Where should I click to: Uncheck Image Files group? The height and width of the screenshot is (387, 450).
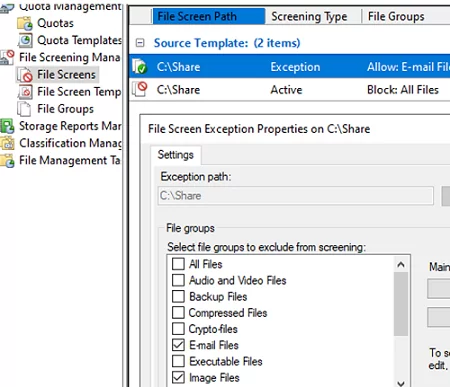[x=178, y=378]
